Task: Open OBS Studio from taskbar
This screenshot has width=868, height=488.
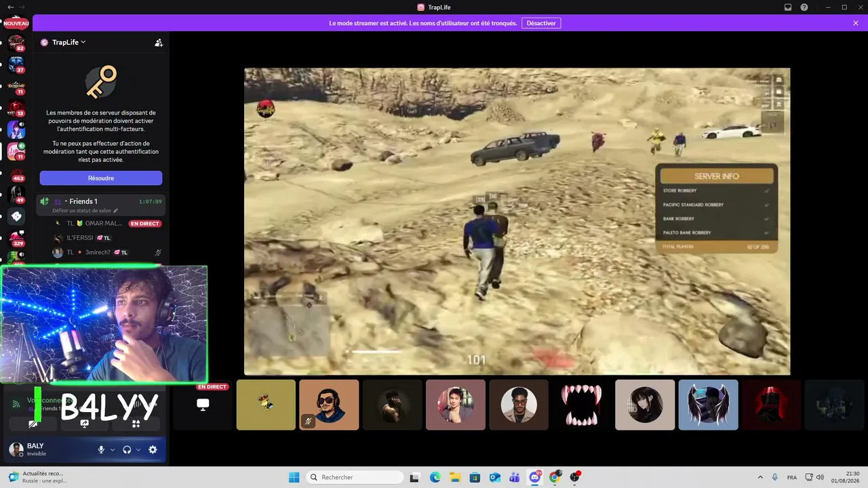Action: point(575,477)
